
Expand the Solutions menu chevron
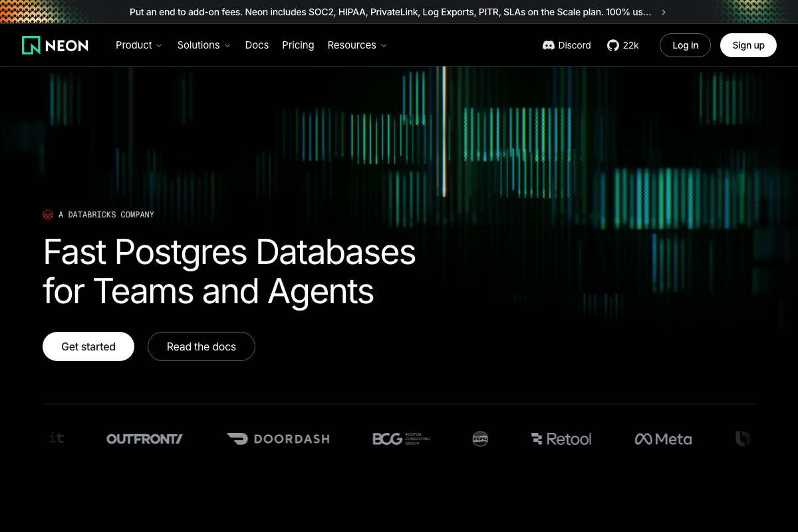[x=227, y=46]
